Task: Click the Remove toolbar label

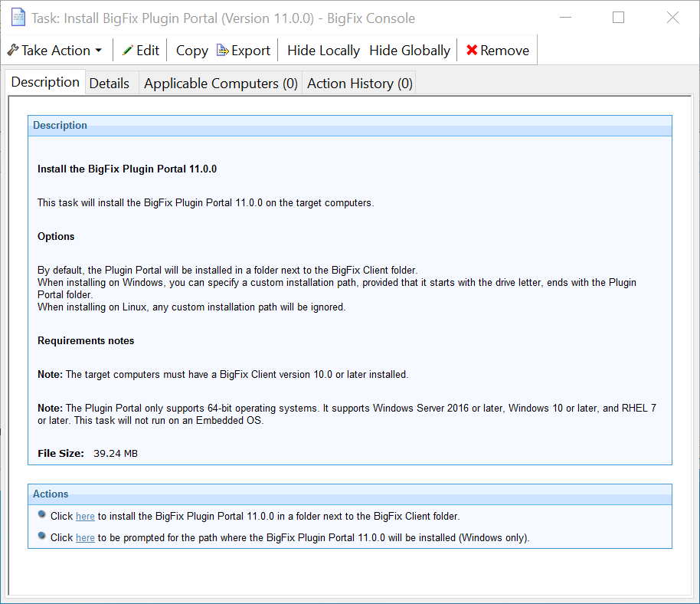Action: 505,51
